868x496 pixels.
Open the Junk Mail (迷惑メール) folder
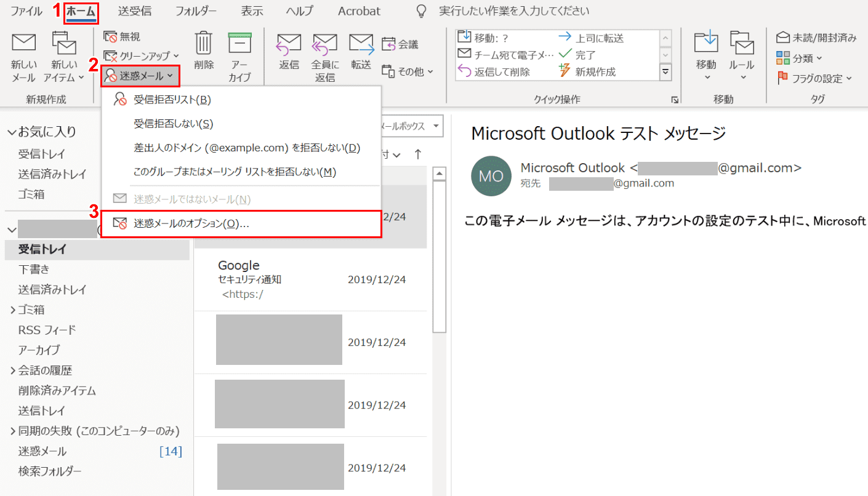[x=42, y=451]
